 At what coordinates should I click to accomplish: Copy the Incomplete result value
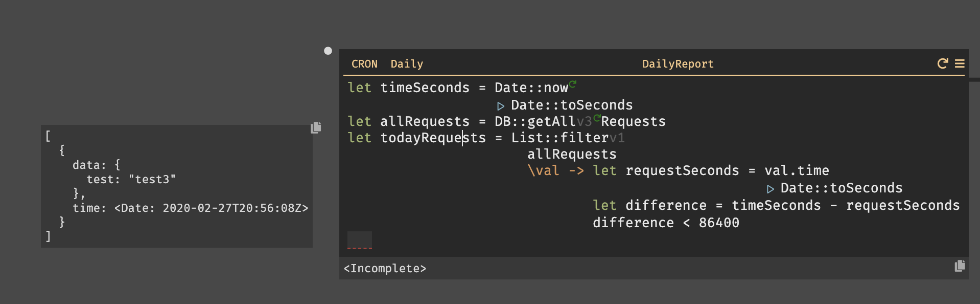[x=960, y=266]
